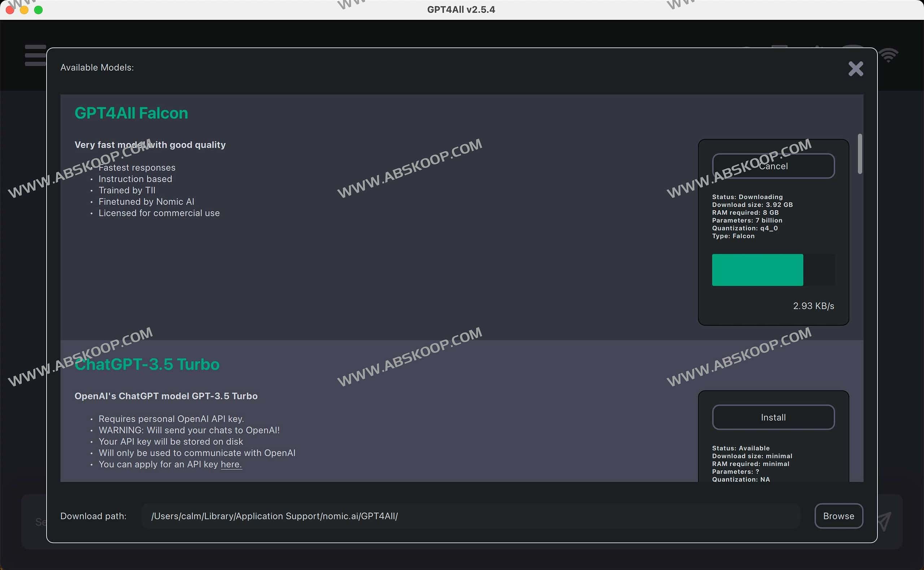Click the 2.93 KB/s download speed label
This screenshot has height=570, width=924.
coord(813,306)
